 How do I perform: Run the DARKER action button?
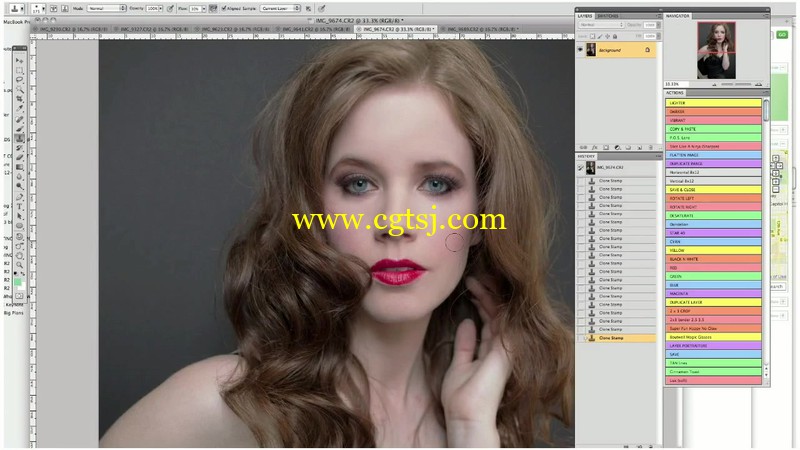click(x=713, y=112)
